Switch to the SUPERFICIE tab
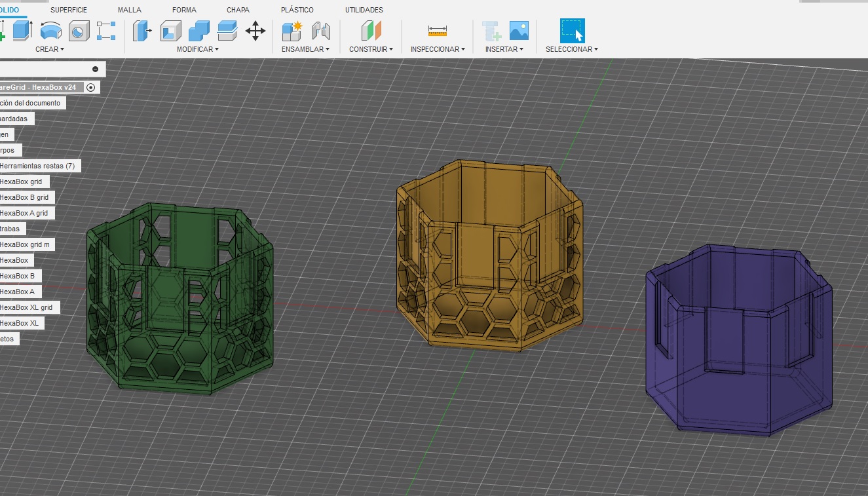The height and width of the screenshot is (496, 868). (x=69, y=10)
